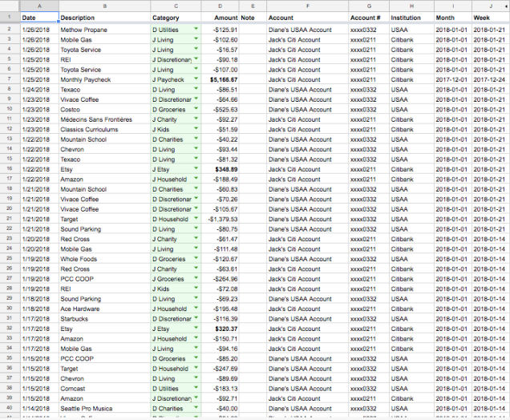Click the Month header cell

click(453, 18)
